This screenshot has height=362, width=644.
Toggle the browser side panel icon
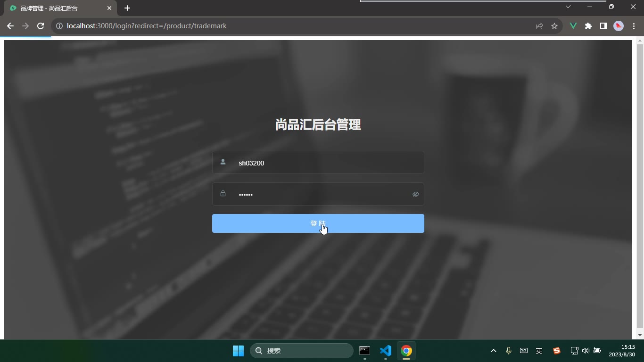(603, 26)
